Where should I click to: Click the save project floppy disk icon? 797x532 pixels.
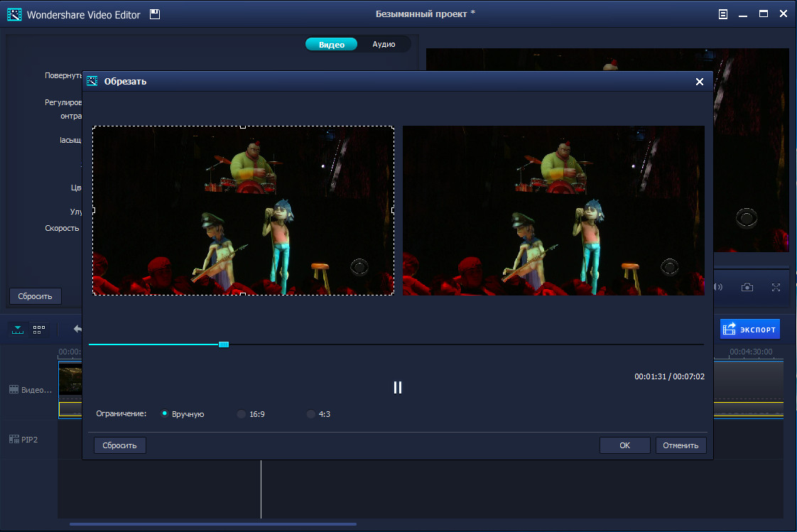pos(156,14)
